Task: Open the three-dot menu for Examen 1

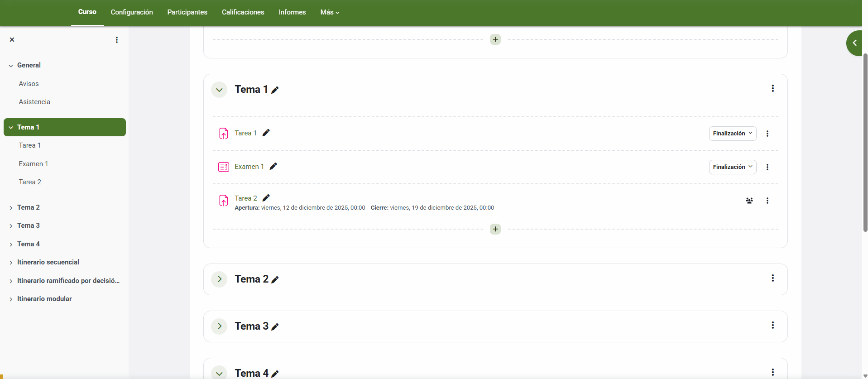Action: 767,167
